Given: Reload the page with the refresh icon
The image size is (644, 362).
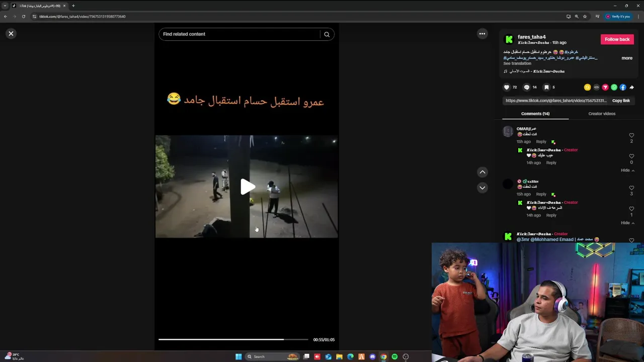Looking at the screenshot, I should pos(24,17).
